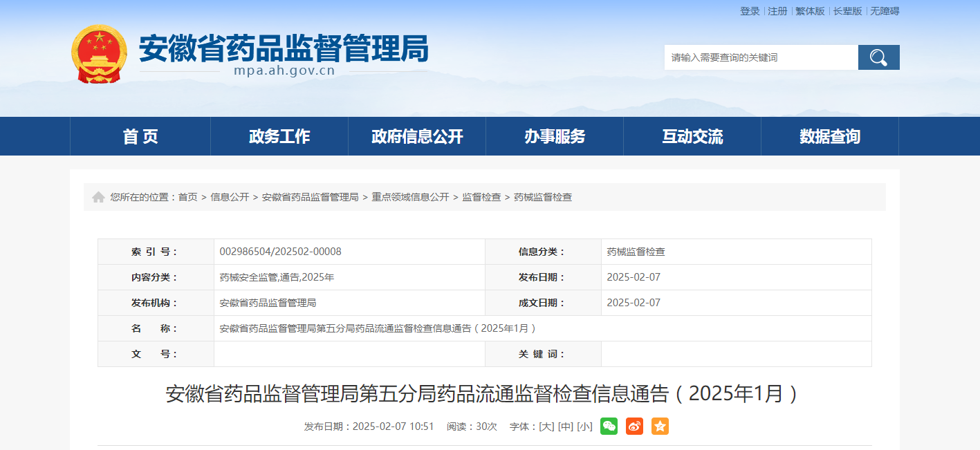Click 药械安全监管,通告,2025年 content category value
980x450 pixels.
[x=277, y=277]
